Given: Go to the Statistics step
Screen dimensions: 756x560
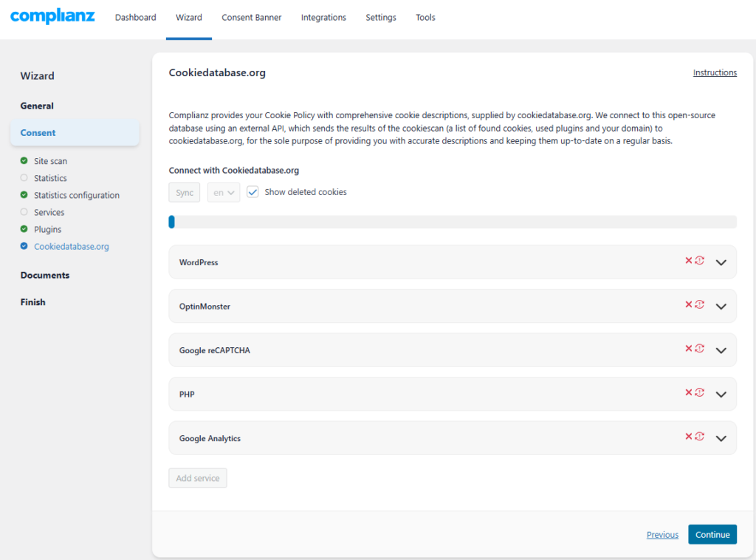Looking at the screenshot, I should [51, 178].
